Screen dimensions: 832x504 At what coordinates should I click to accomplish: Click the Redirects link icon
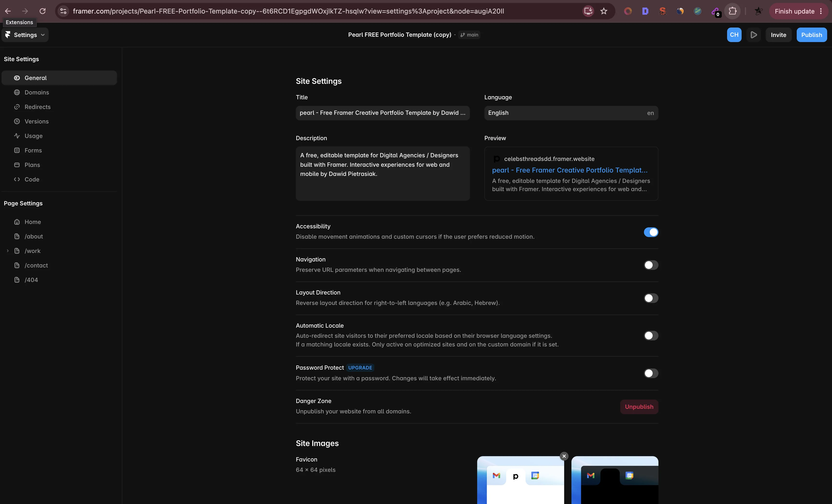point(17,107)
